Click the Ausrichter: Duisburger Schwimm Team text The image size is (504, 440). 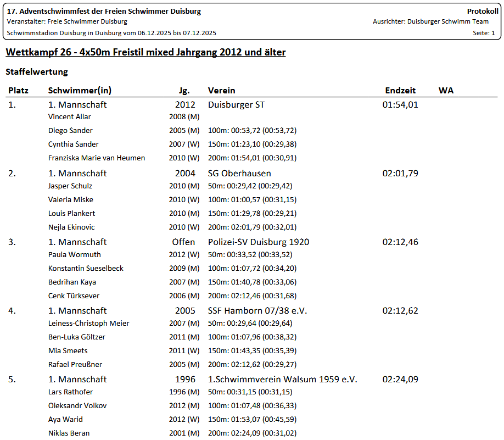pyautogui.click(x=430, y=21)
